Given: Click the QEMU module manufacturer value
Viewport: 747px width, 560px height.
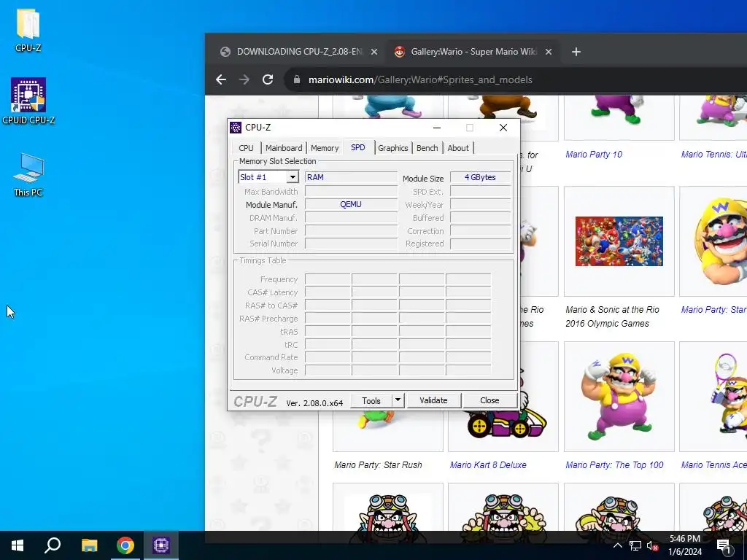Looking at the screenshot, I should [x=351, y=204].
